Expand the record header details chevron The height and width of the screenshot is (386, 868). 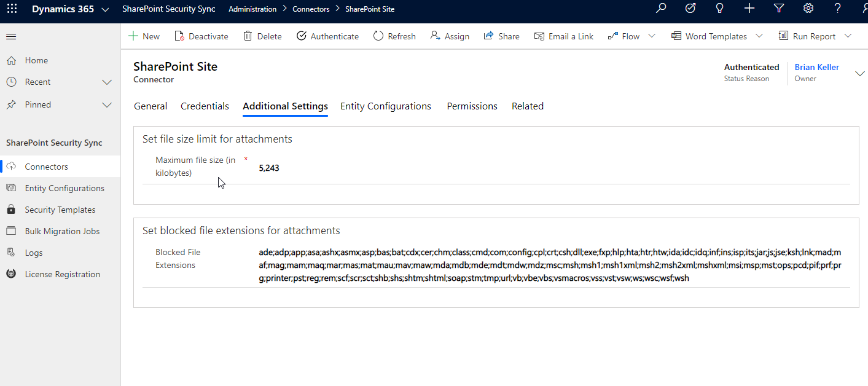click(x=859, y=74)
